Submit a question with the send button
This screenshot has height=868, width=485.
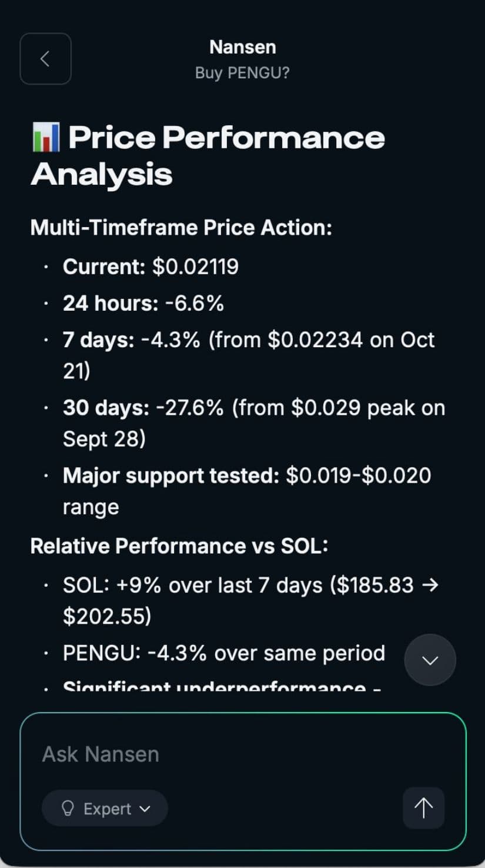click(423, 808)
